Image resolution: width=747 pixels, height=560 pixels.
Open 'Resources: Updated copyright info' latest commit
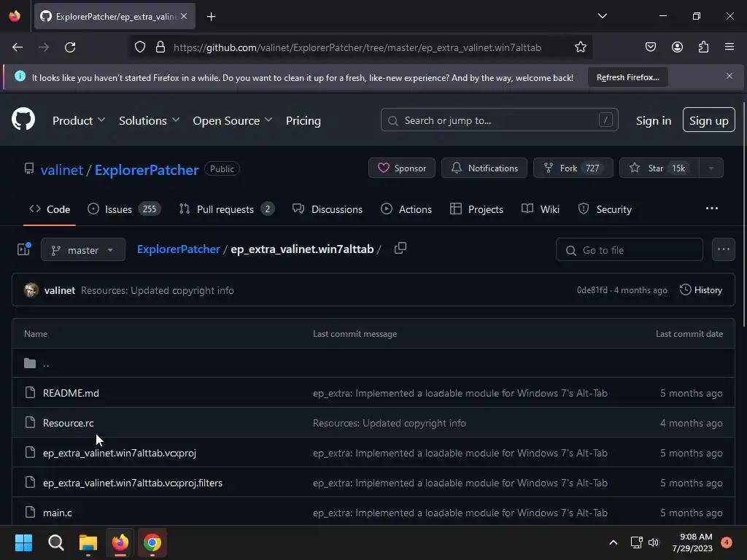158,290
